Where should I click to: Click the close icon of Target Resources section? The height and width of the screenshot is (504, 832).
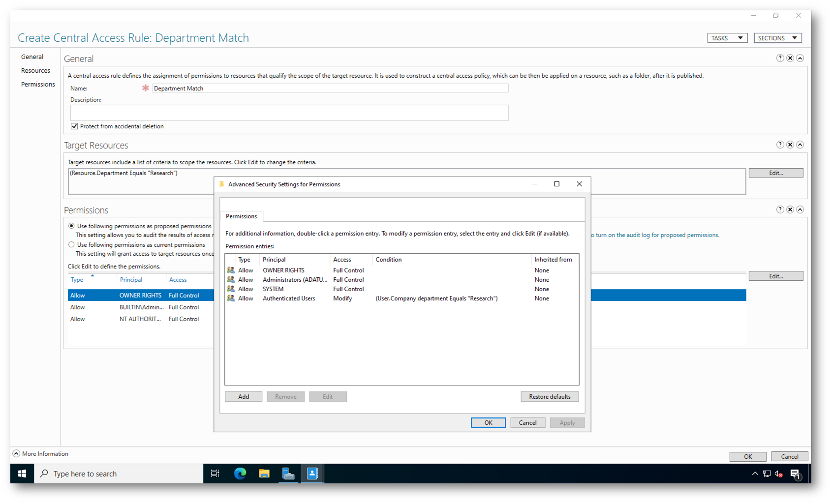(x=790, y=145)
